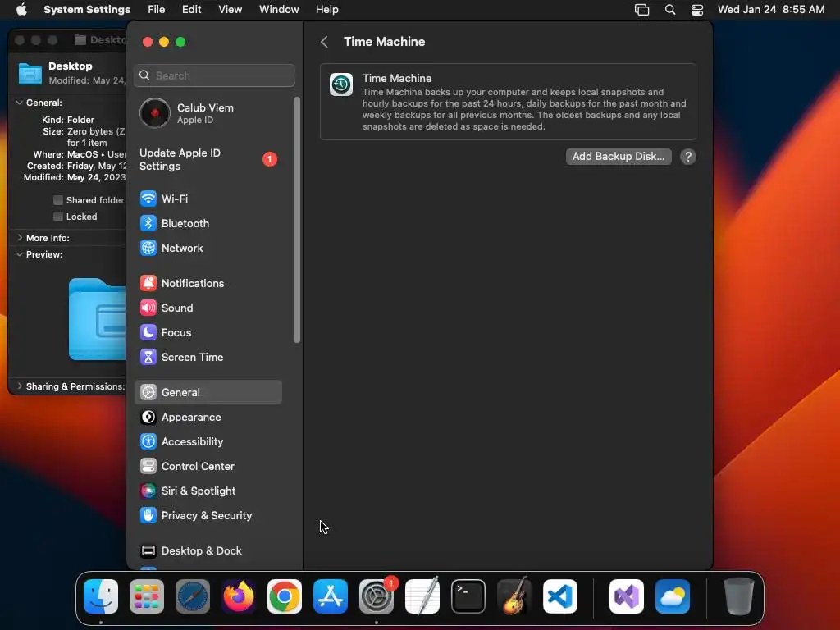Click the Time Machine clock icon
The image size is (840, 630).
pyautogui.click(x=341, y=84)
